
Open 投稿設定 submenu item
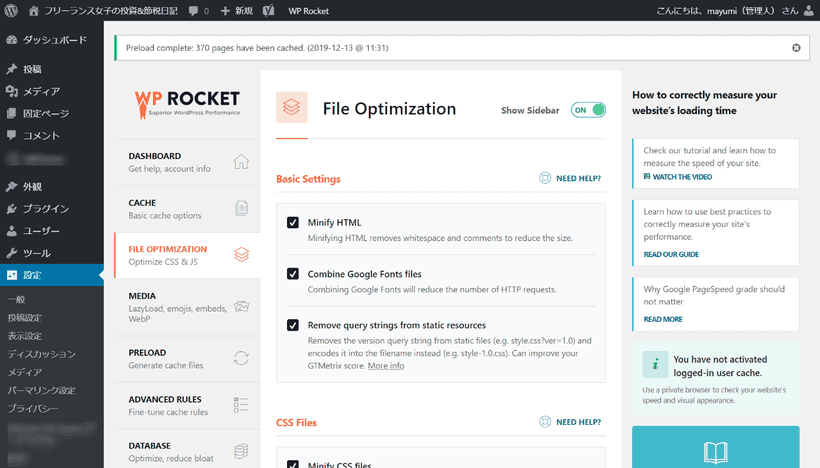(25, 317)
